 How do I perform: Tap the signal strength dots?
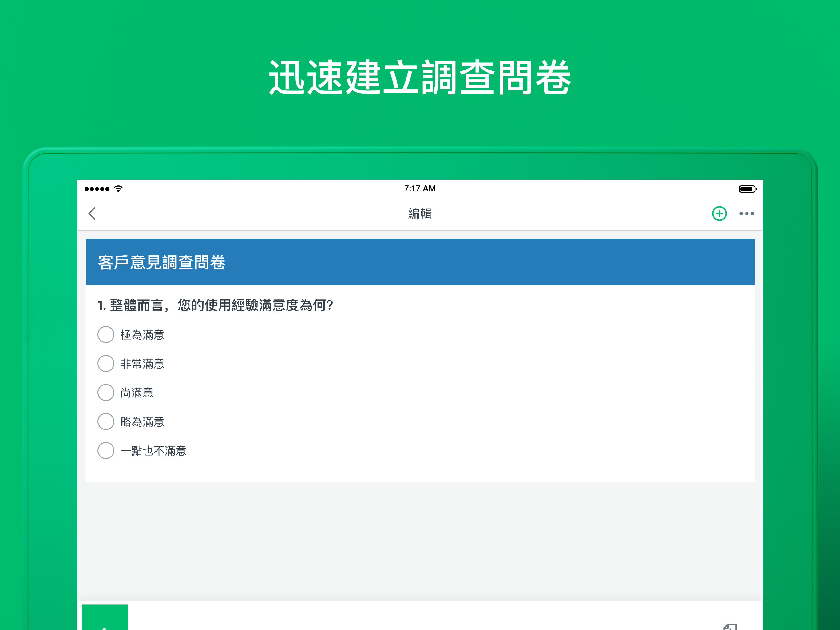click(x=97, y=189)
